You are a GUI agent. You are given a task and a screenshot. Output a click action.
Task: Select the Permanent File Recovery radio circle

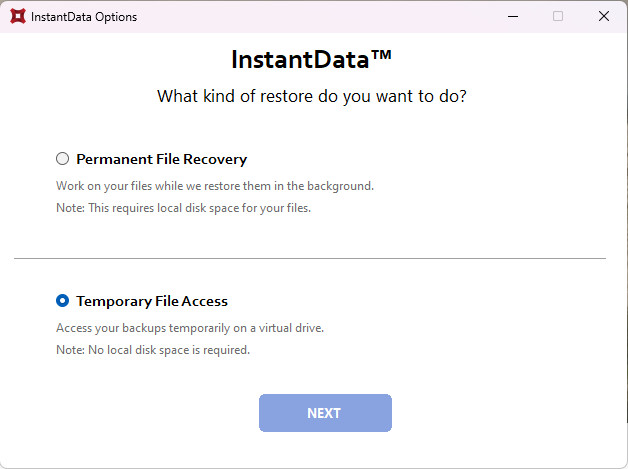(x=63, y=159)
